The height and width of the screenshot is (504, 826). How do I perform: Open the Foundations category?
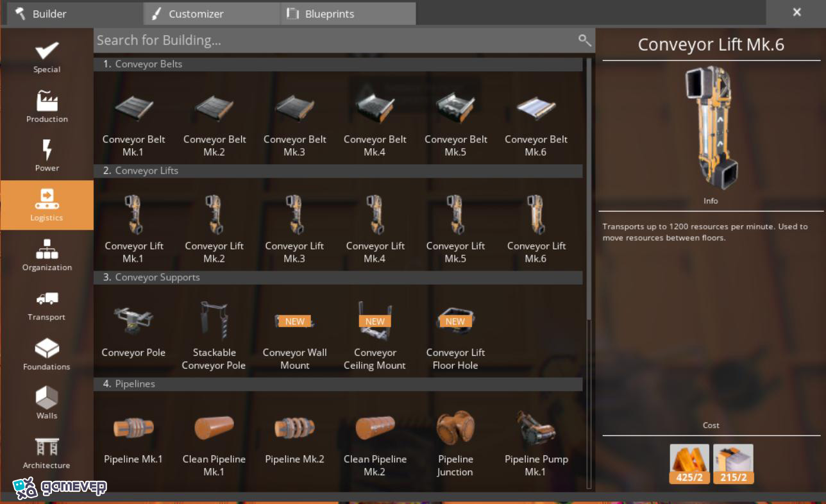[x=47, y=354]
